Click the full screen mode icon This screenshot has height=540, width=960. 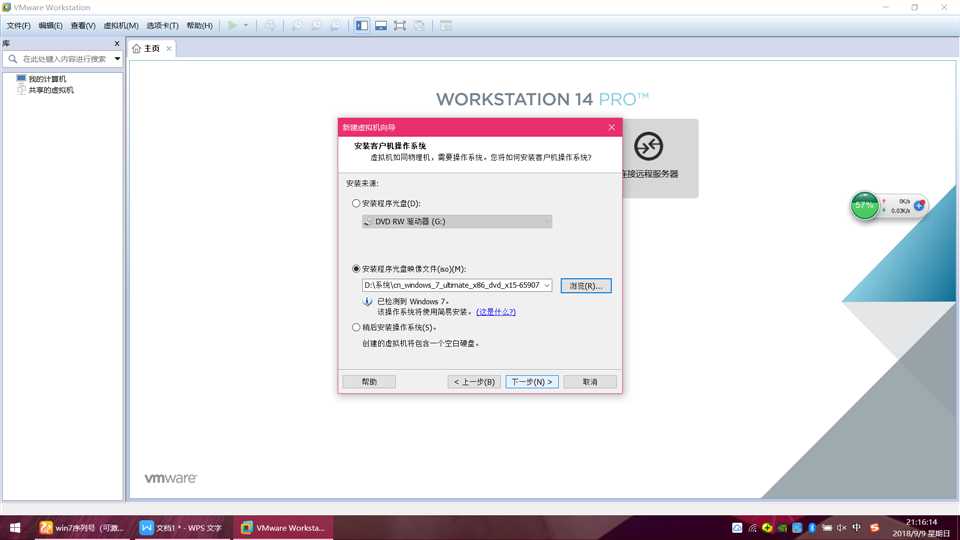coord(400,26)
